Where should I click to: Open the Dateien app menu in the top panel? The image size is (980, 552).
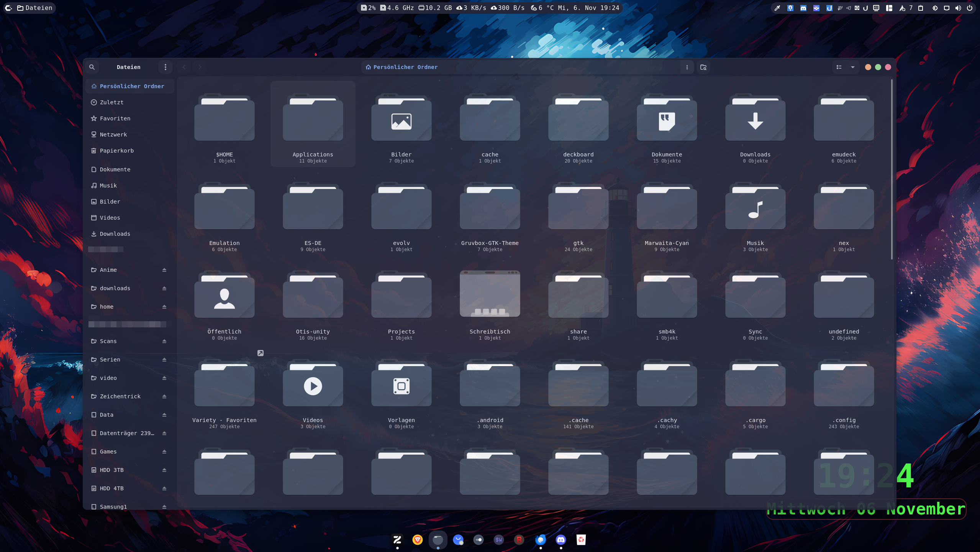click(34, 8)
